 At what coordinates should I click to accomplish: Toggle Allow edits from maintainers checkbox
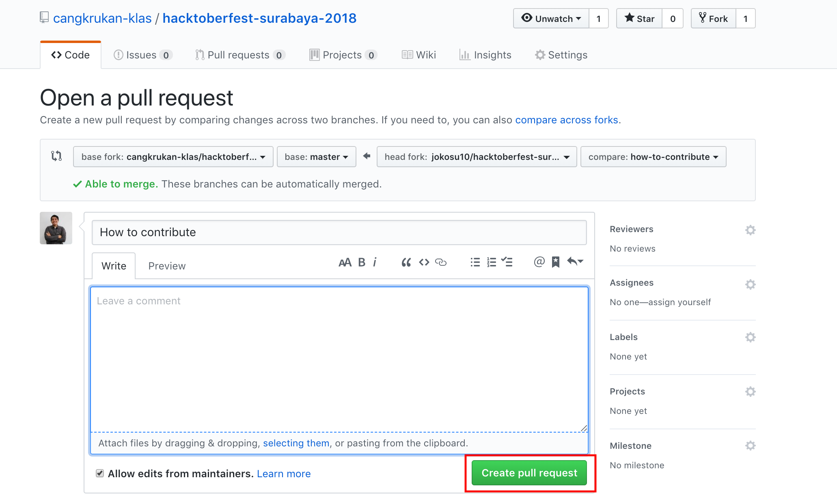[100, 473]
